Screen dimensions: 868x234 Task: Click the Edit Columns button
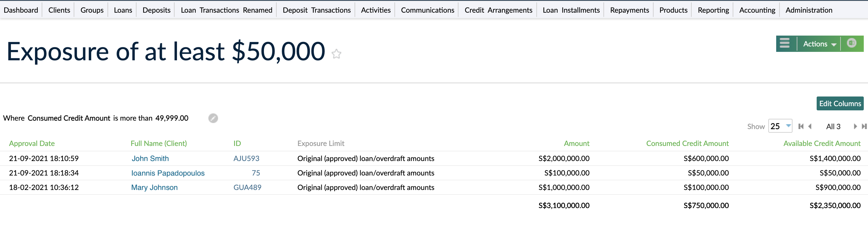(840, 103)
